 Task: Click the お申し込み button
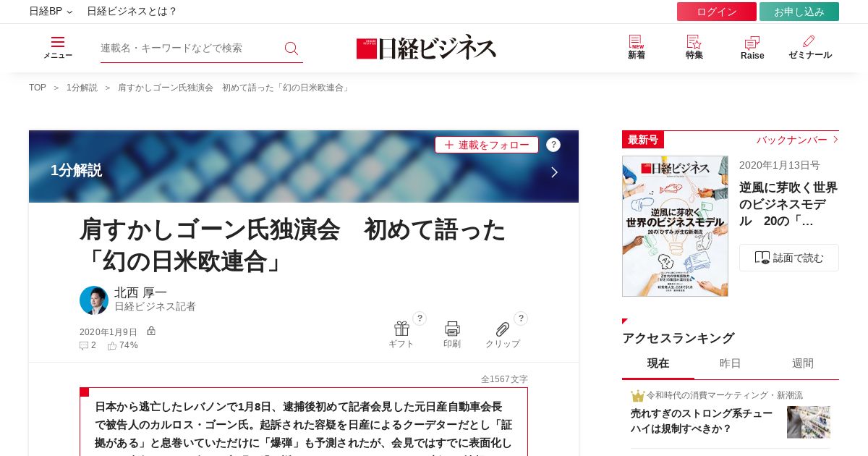(799, 12)
